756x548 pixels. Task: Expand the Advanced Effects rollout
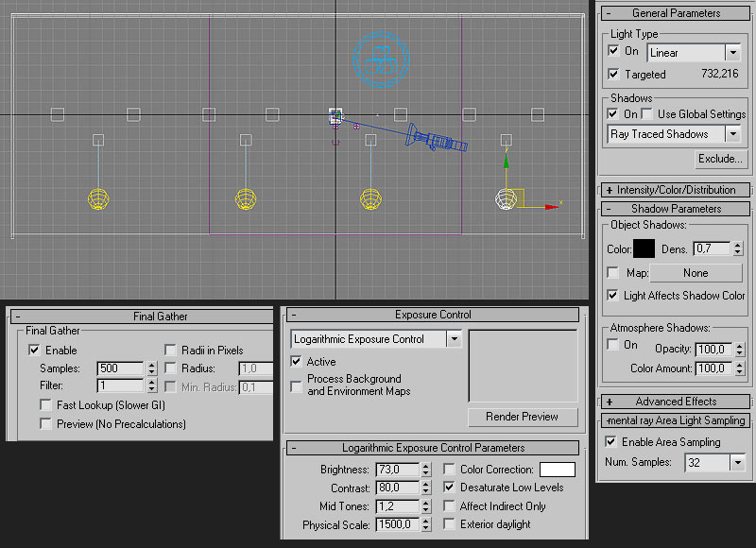[x=675, y=402]
